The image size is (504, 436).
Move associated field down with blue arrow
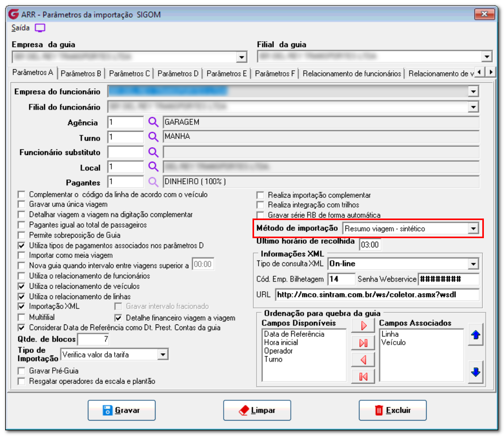click(476, 372)
